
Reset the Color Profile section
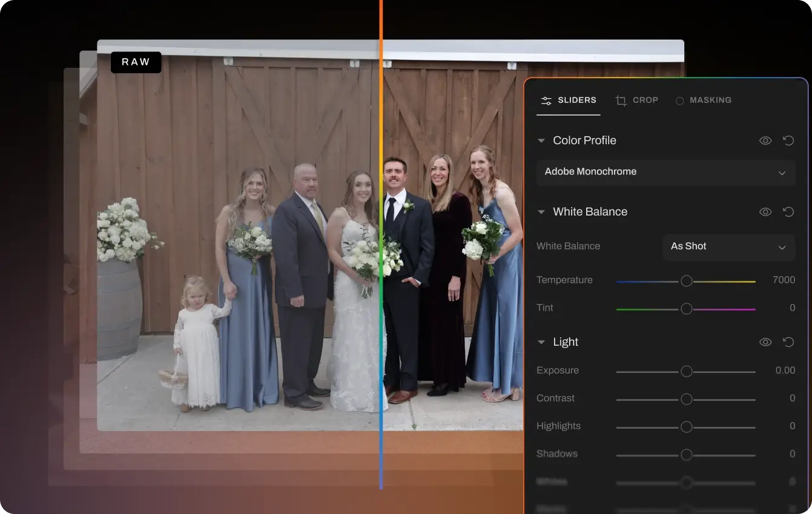[x=788, y=140]
